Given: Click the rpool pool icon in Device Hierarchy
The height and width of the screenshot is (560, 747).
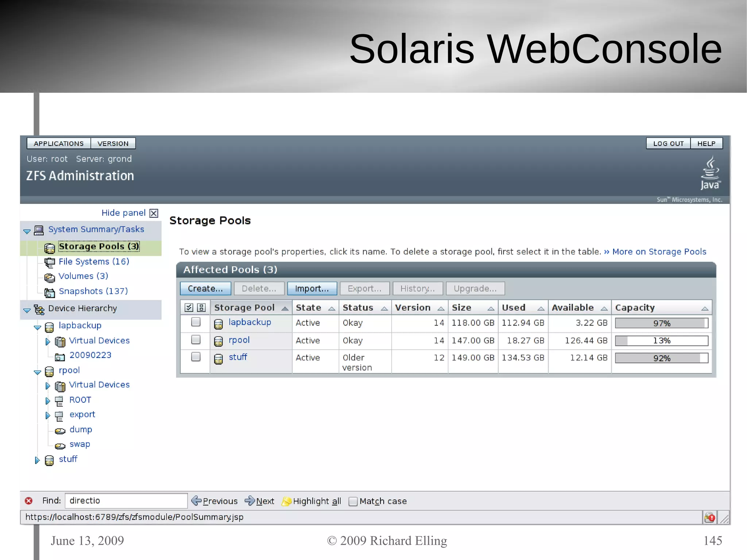Looking at the screenshot, I should click(x=49, y=371).
